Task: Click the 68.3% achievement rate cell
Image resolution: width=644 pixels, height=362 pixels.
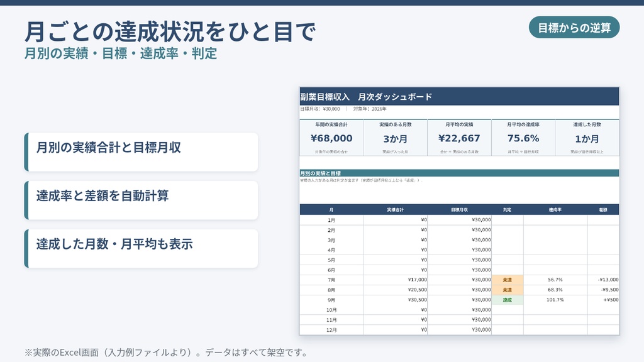Action: tap(555, 290)
